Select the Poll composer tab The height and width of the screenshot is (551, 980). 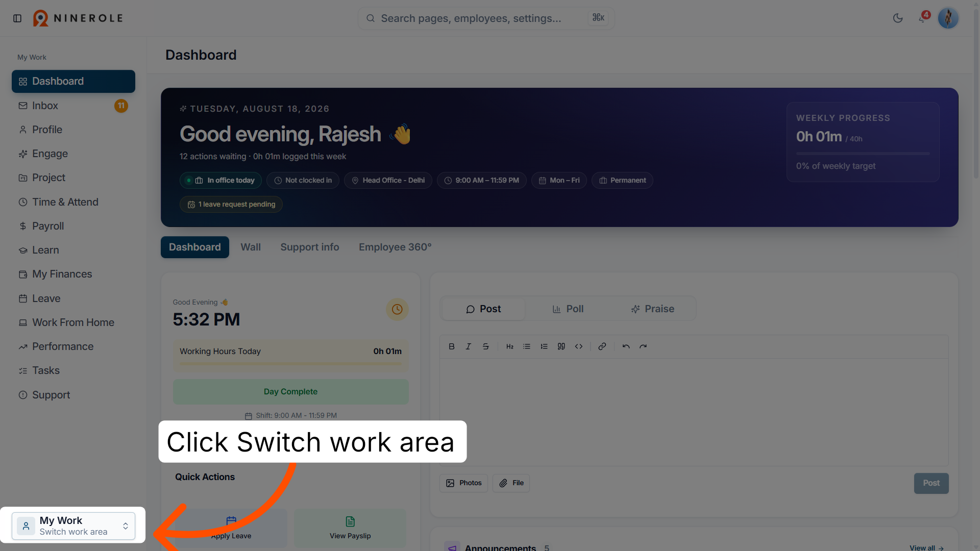click(x=568, y=309)
